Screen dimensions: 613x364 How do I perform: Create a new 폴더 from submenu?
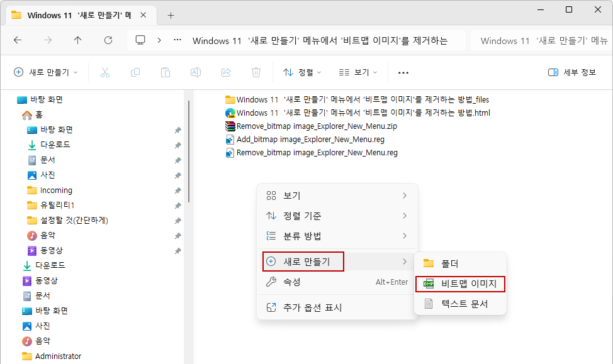tap(460, 263)
